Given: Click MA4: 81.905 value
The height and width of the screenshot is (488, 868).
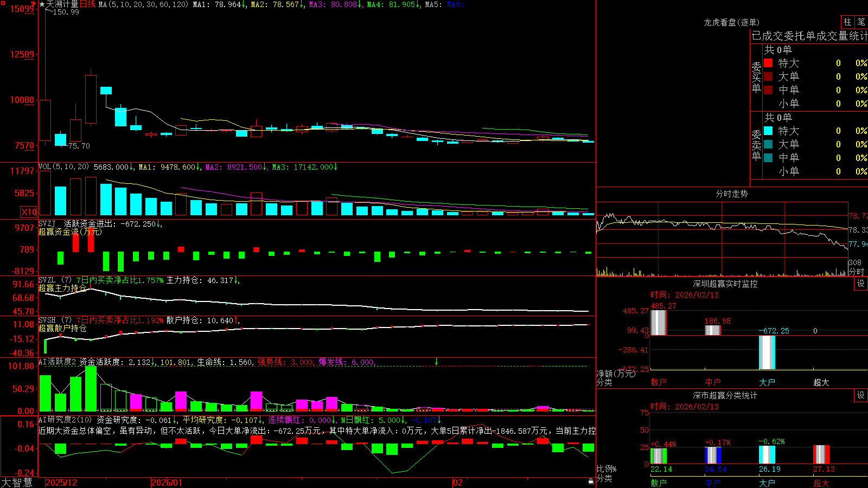Looking at the screenshot, I should click(393, 4).
